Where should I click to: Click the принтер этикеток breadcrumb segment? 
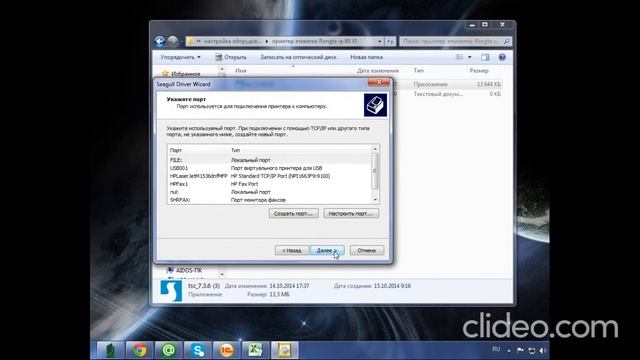click(314, 41)
